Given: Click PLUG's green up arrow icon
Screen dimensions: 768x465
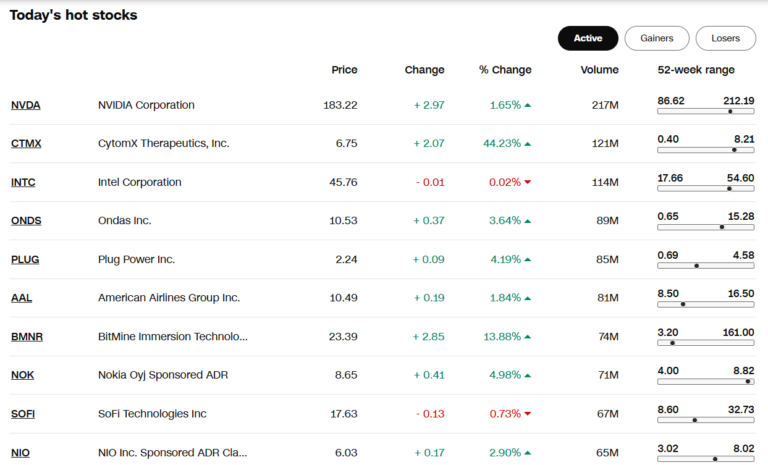Looking at the screenshot, I should pyautogui.click(x=528, y=260).
